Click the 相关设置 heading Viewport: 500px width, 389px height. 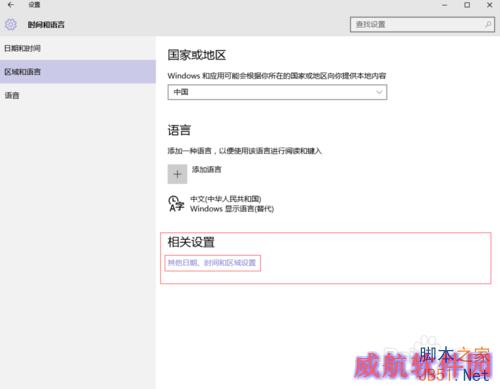(191, 242)
